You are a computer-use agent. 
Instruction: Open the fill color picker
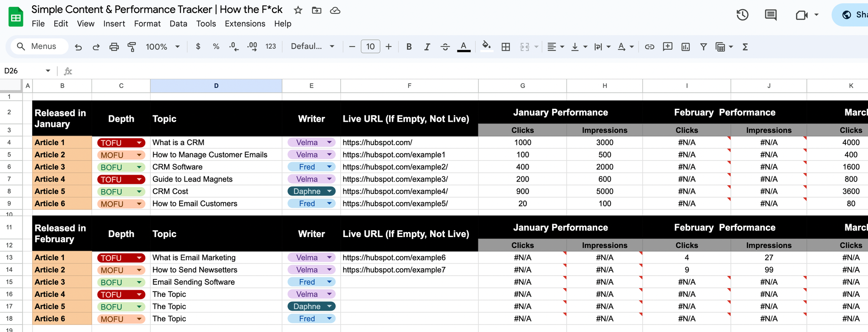point(487,46)
